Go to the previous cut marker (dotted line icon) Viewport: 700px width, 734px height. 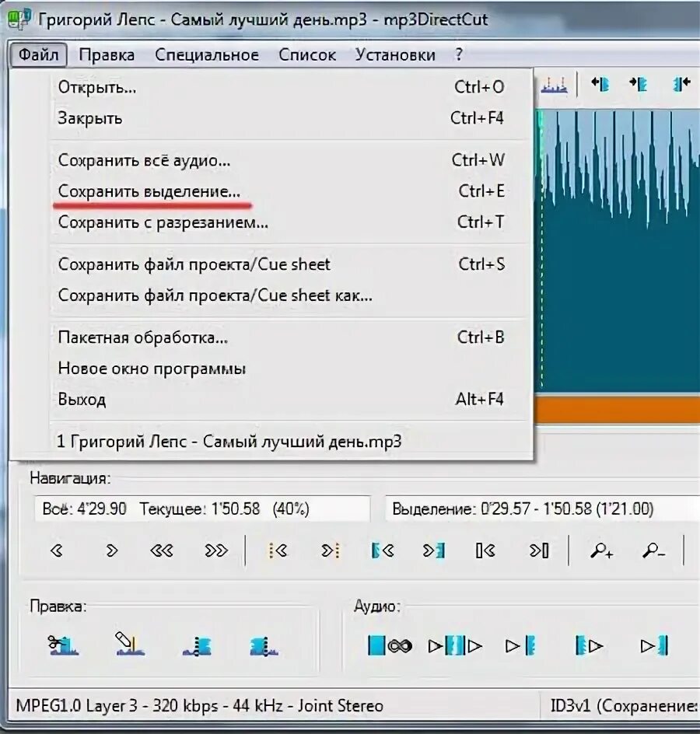tap(278, 550)
